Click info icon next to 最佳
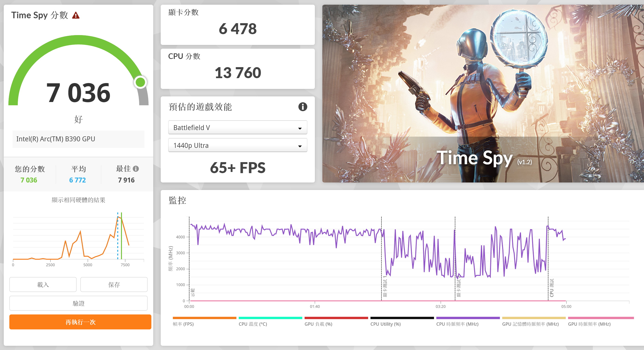644x350 pixels. pyautogui.click(x=136, y=169)
